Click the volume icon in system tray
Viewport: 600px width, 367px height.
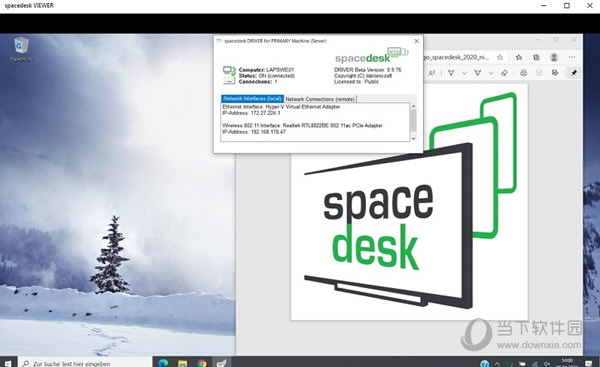(x=547, y=364)
